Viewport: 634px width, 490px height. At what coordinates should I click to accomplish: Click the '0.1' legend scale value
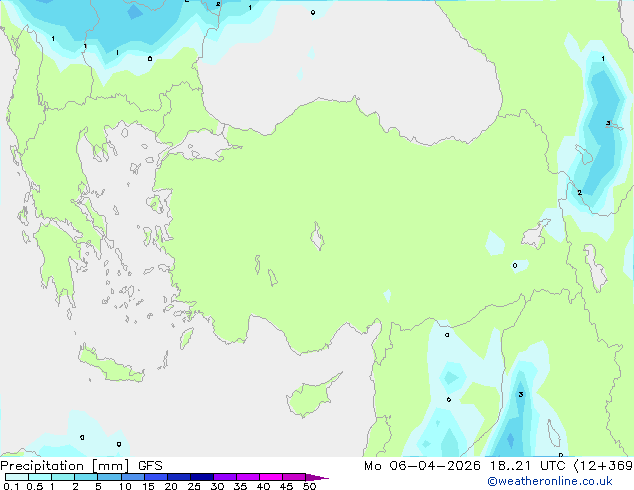[11, 486]
